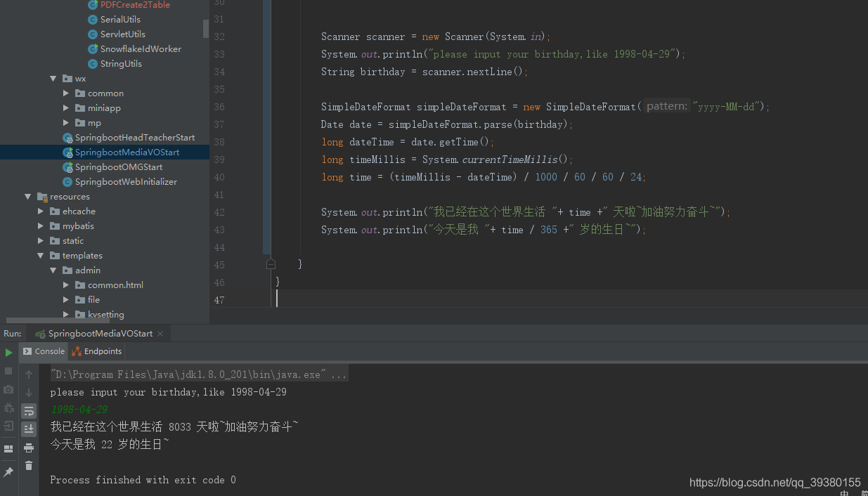Click line number 40 in the gutter
868x496 pixels.
[219, 177]
